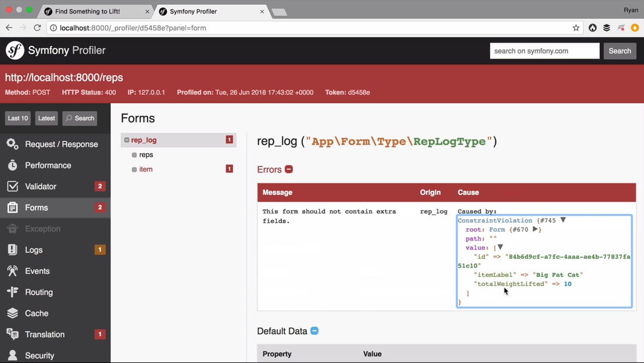644x363 pixels.
Task: Click the Exception ghost icon
Action: click(12, 229)
